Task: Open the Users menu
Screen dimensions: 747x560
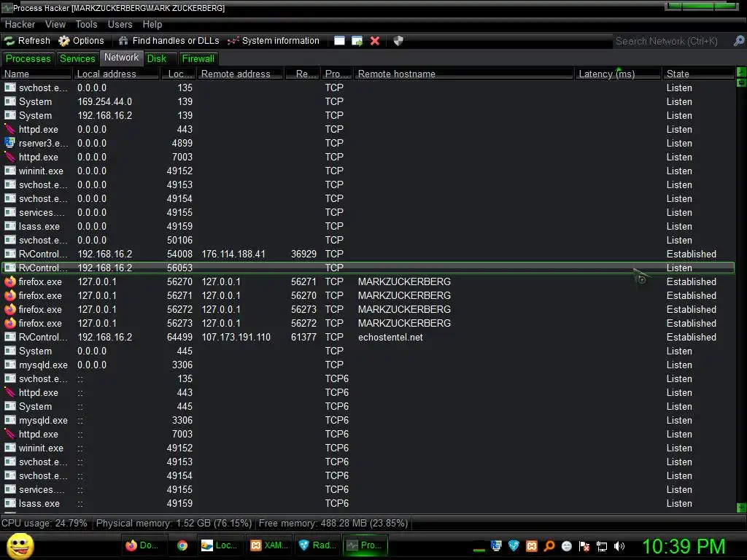Action: (x=120, y=24)
